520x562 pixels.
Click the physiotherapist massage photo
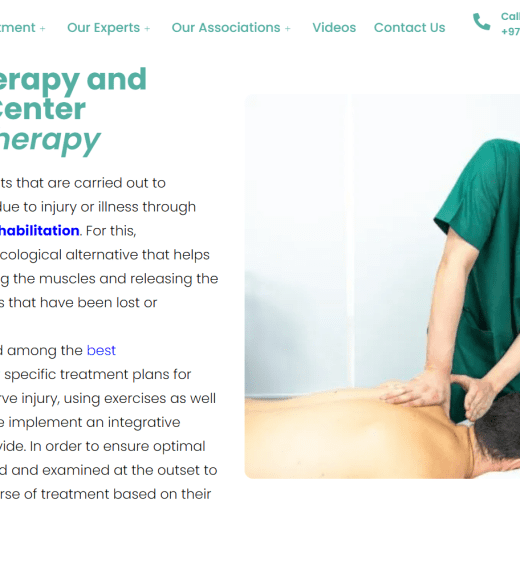coord(382,286)
